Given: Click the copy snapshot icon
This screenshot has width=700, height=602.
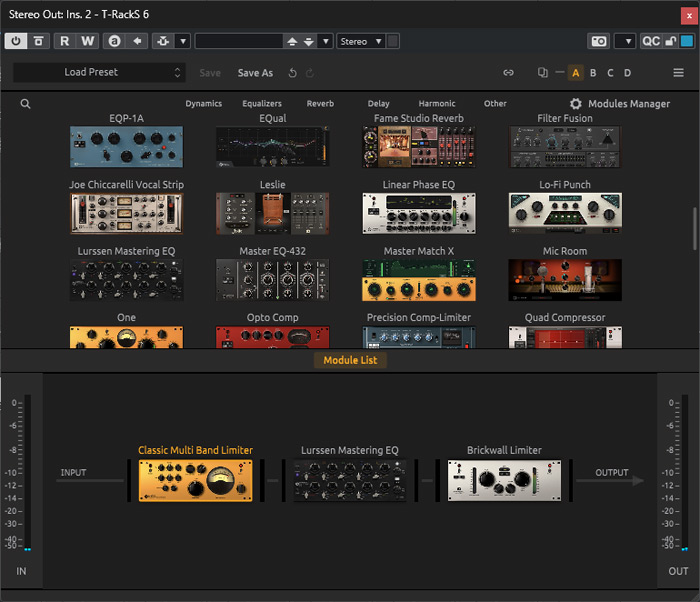Looking at the screenshot, I should (x=542, y=72).
